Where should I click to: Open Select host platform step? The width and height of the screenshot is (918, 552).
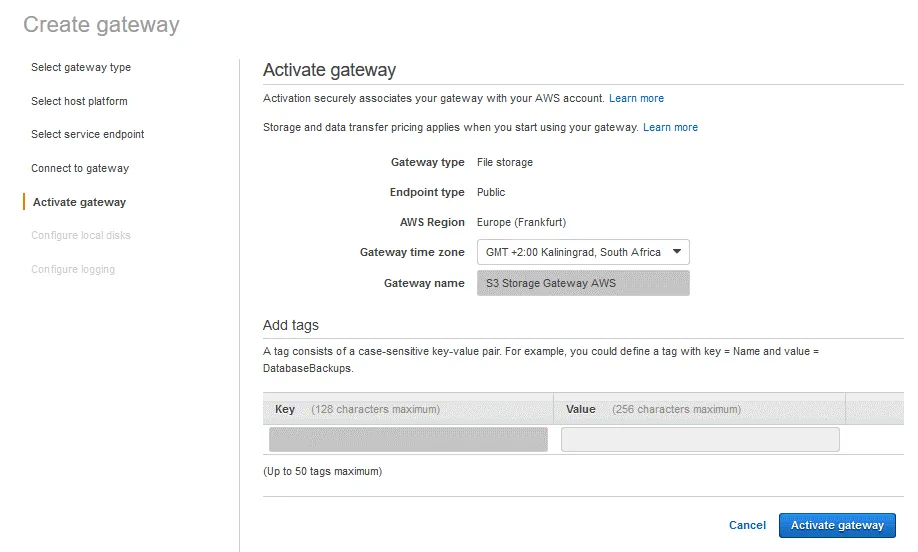coord(79,101)
